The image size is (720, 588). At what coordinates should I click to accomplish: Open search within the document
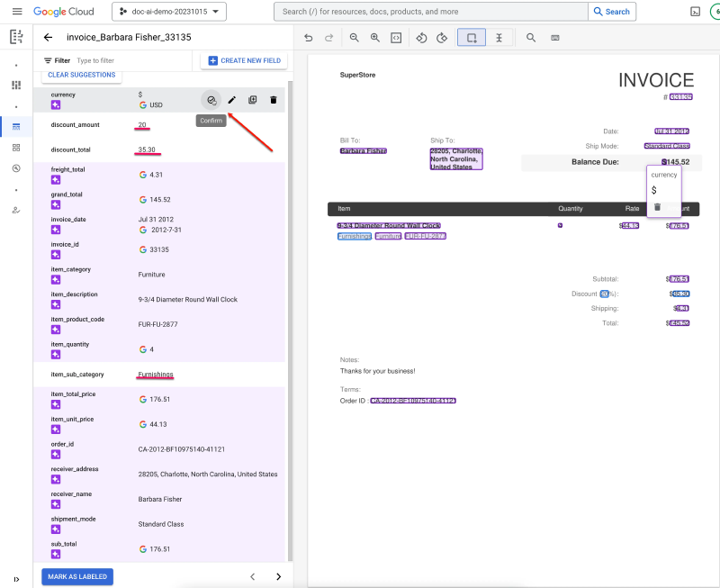(531, 38)
